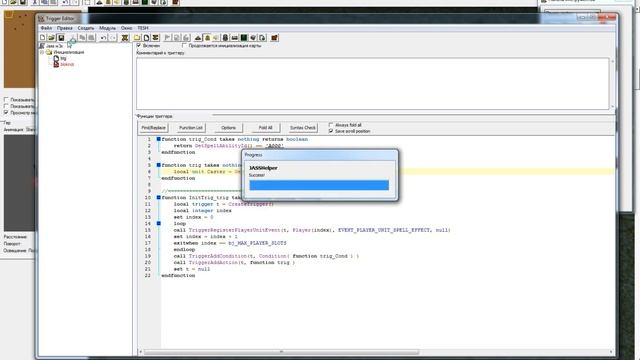Viewport: 640px width, 360px height.
Task: Click the JASSHelper blue progress bar
Action: point(319,185)
